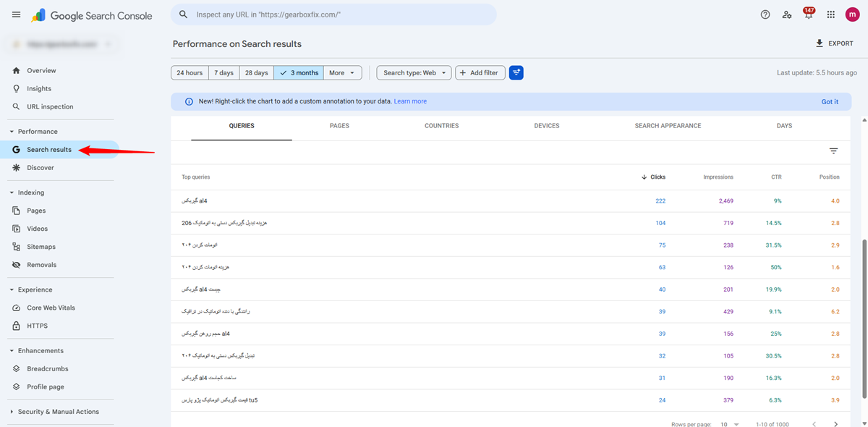
Task: Click the Help question mark icon
Action: (765, 14)
